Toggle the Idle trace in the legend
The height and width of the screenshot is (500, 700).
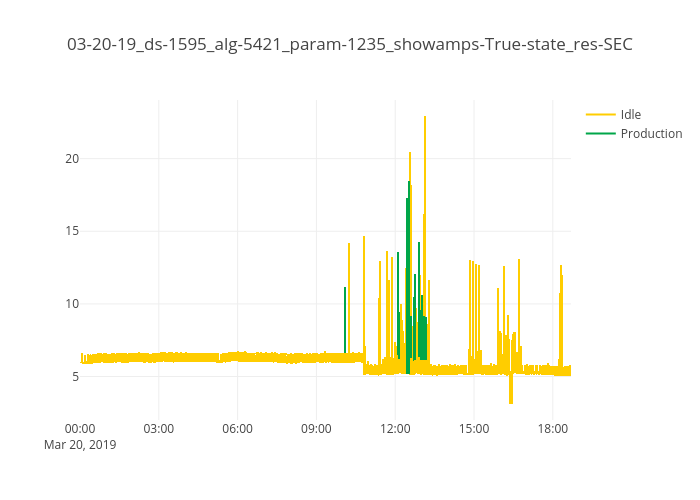[630, 114]
